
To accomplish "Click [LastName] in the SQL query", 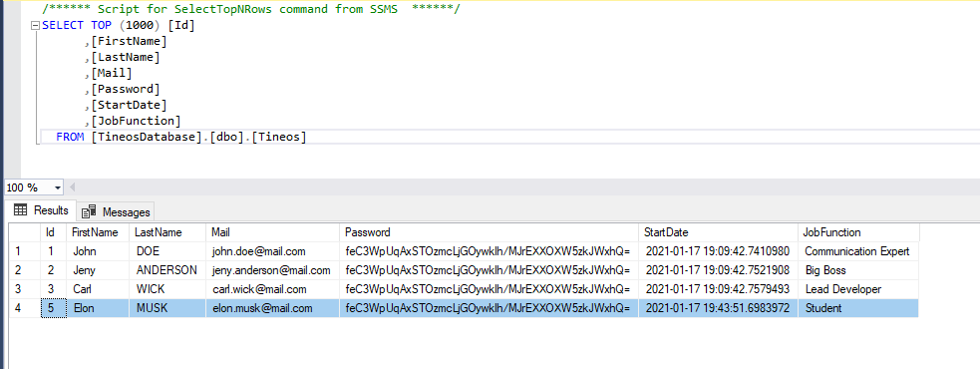I will pyautogui.click(x=125, y=58).
